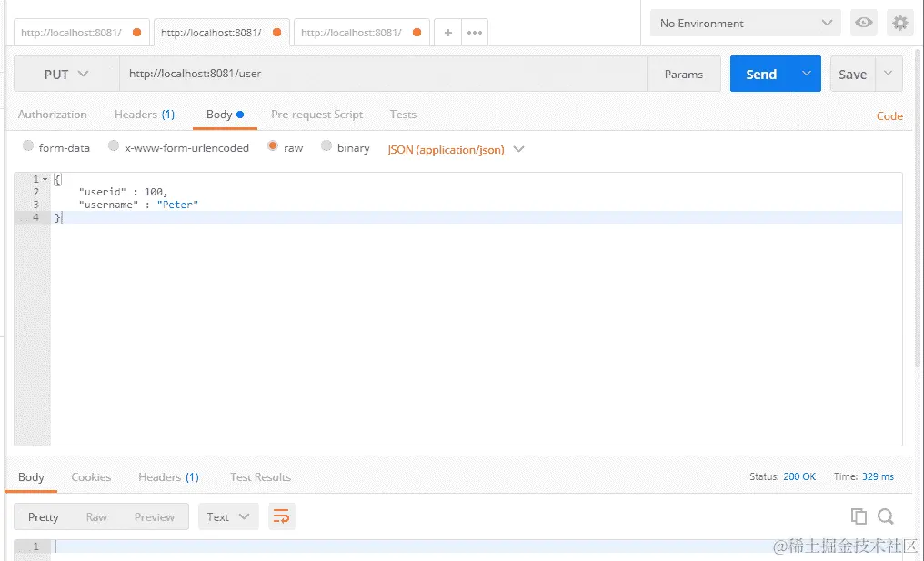Open the Tests tab
Image resolution: width=924 pixels, height=561 pixels.
coord(403,115)
